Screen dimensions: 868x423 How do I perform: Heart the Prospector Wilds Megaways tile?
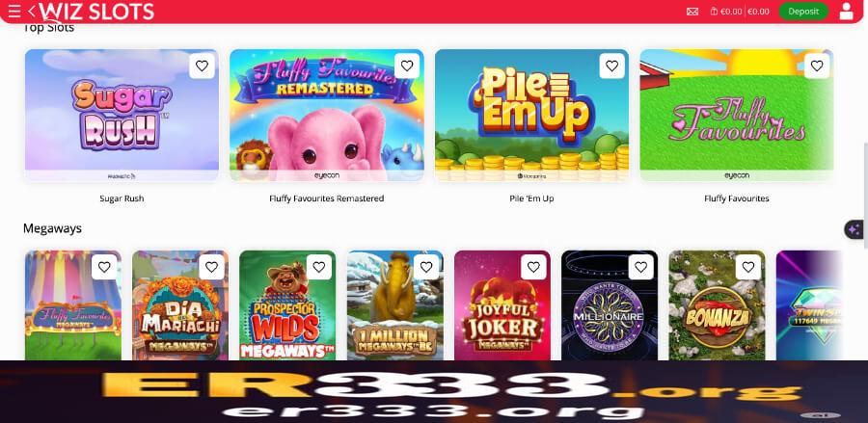[319, 268]
